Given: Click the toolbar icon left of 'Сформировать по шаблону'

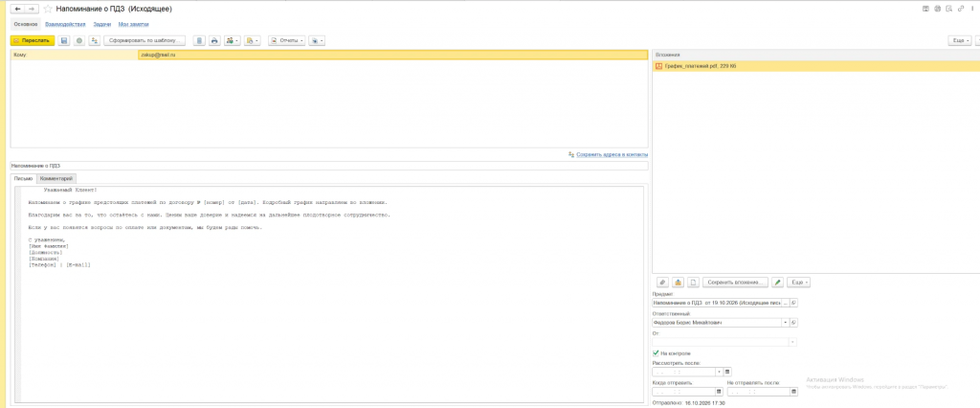Looking at the screenshot, I should tap(95, 40).
